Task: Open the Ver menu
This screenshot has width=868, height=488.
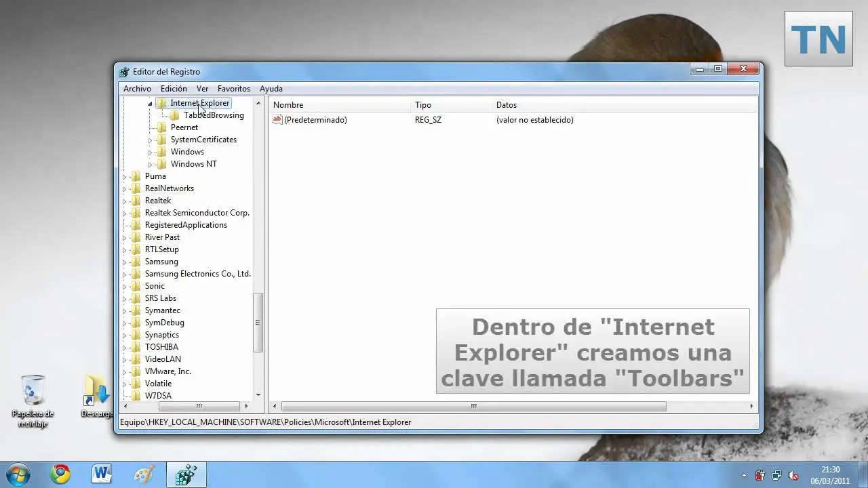Action: [202, 89]
